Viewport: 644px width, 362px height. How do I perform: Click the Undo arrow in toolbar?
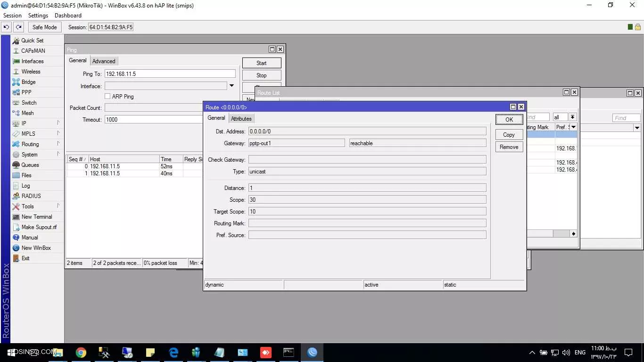pyautogui.click(x=7, y=27)
